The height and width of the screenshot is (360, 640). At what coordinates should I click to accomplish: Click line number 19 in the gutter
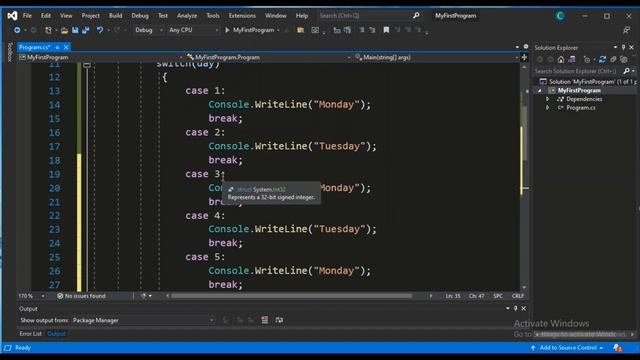click(54, 174)
